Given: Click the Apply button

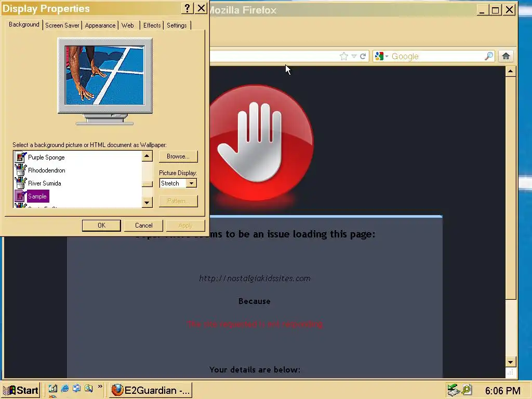Looking at the screenshot, I should click(x=185, y=225).
